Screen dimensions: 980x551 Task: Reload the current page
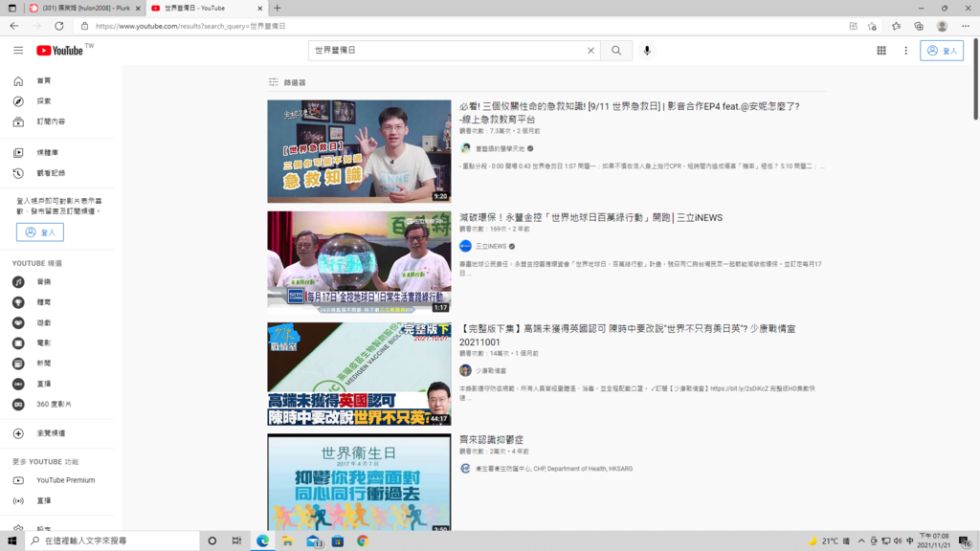tap(58, 26)
